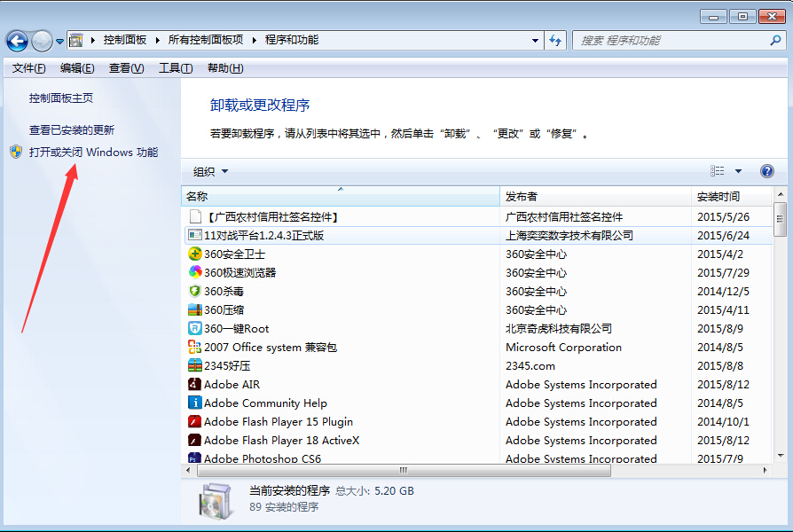Sort by 安装时间 column header
Image resolution: width=793 pixels, height=532 pixels.
(732, 196)
